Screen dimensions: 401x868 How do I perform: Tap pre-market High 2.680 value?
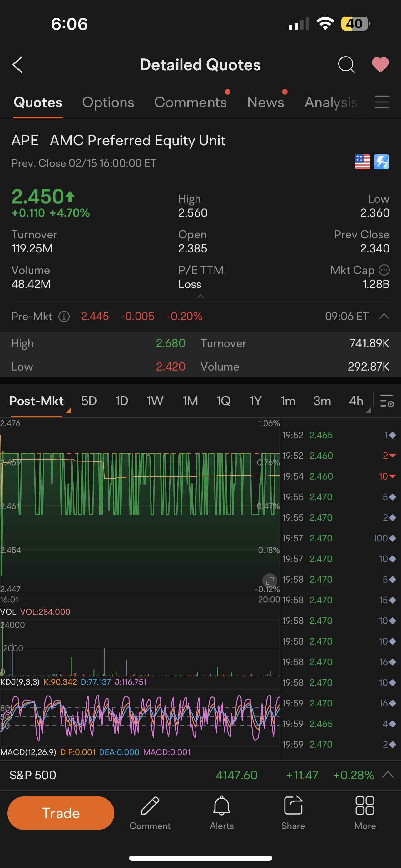171,343
